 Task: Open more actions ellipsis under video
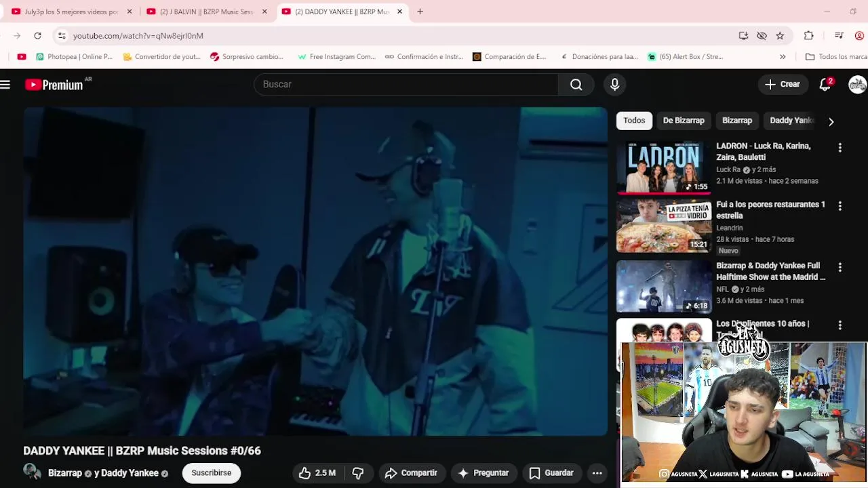(x=597, y=473)
